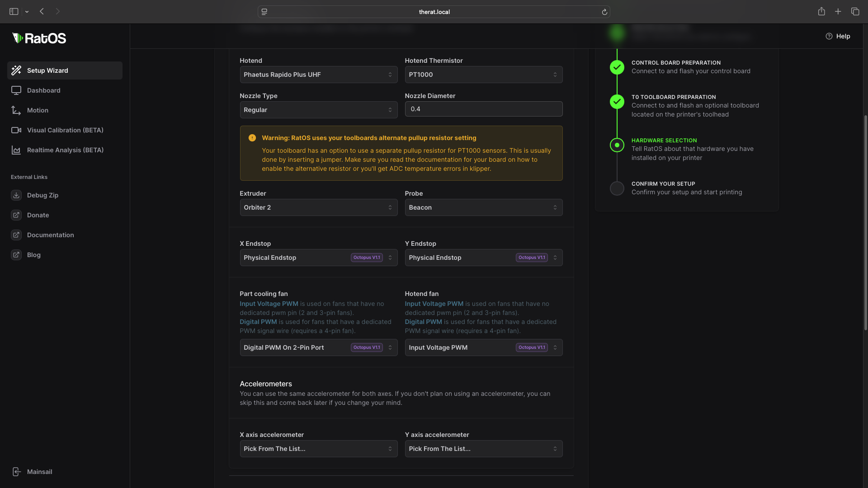
Task: Open the Documentation external link
Action: coord(50,235)
